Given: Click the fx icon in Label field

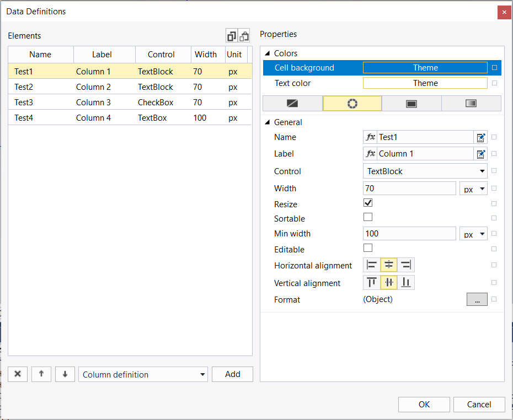Looking at the screenshot, I should click(x=370, y=154).
